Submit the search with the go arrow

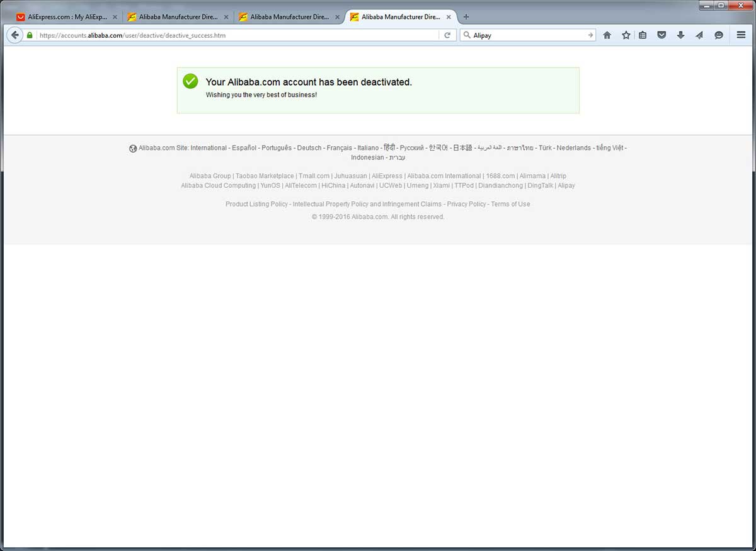pyautogui.click(x=590, y=35)
